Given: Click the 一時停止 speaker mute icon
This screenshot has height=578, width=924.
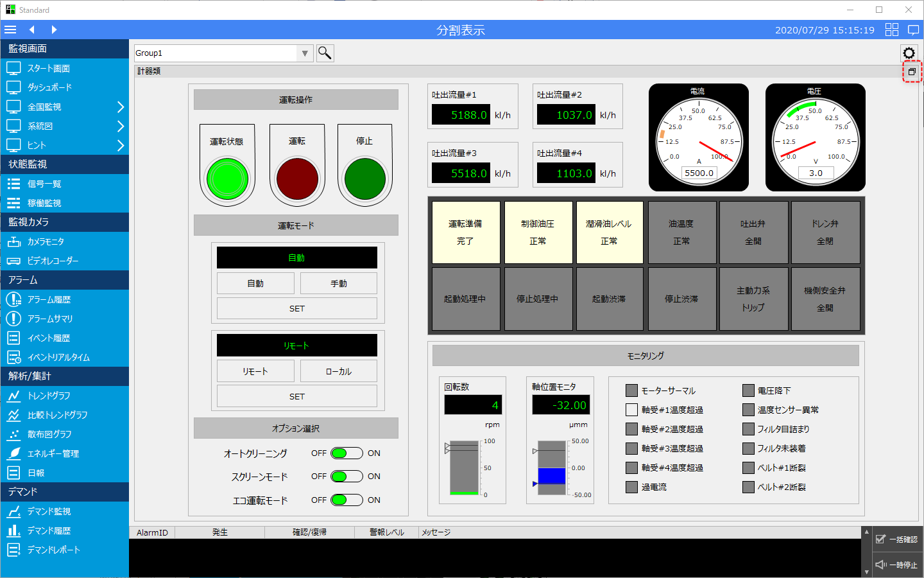Looking at the screenshot, I should pos(881,565).
